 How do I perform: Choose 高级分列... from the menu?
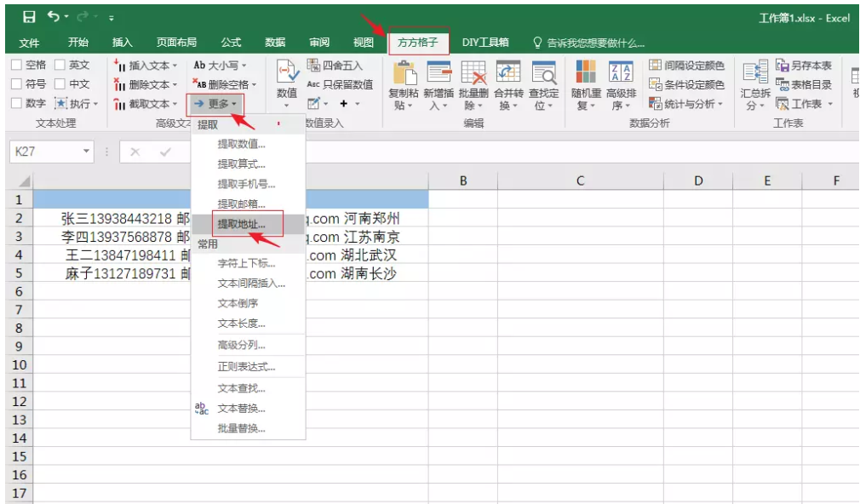248,345
